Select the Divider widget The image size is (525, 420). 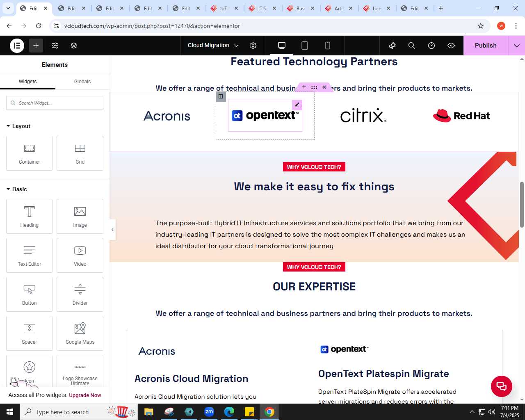pos(80,294)
